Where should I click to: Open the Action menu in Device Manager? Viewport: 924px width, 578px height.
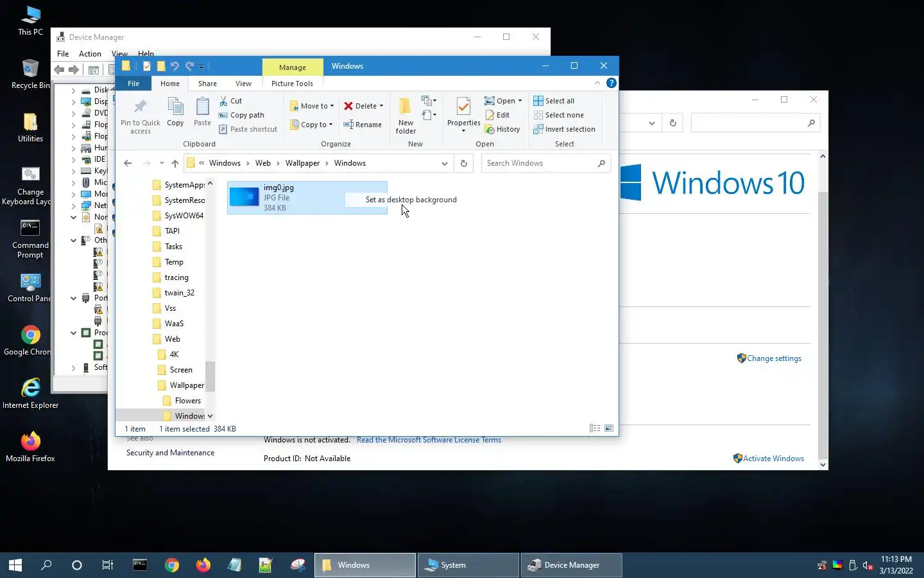(90, 54)
